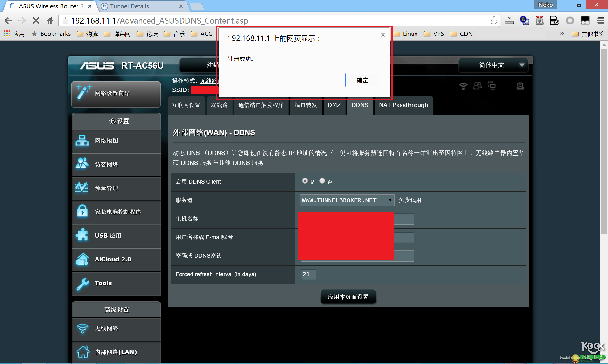Click the ghost-eyes extension icon
Screen dimensions: 608x364
[585, 21]
